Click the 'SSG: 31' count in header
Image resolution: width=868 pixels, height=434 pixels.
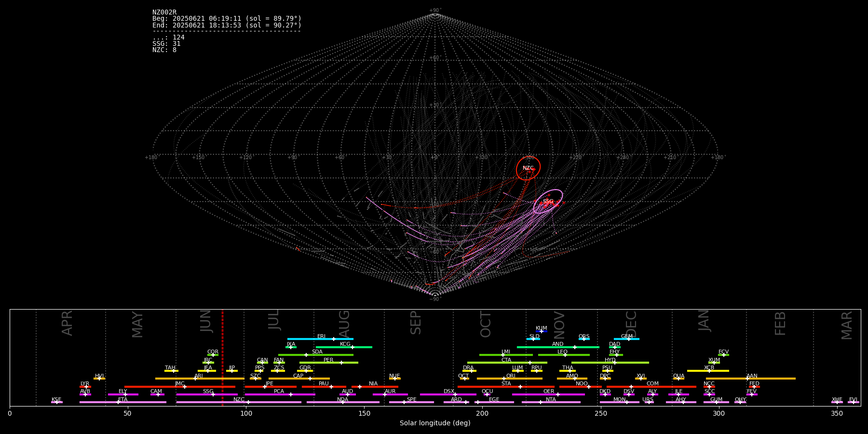tap(166, 43)
